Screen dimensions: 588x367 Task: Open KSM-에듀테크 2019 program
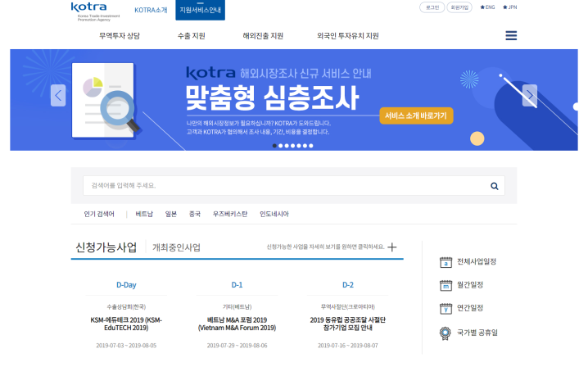(126, 324)
